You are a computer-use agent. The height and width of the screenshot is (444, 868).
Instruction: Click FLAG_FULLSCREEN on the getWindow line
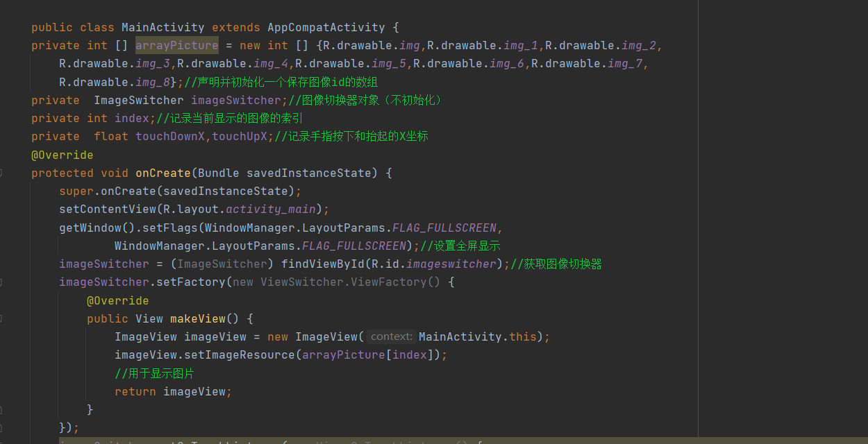[444, 228]
